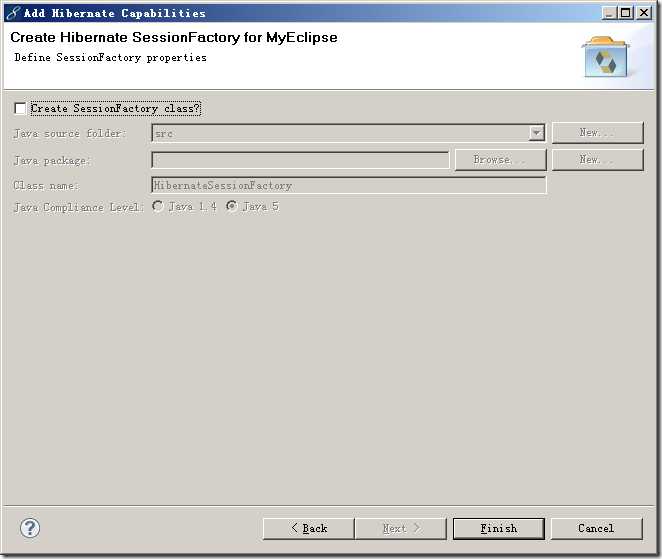Click the 'Java source folder:' label

pyautogui.click(x=70, y=133)
